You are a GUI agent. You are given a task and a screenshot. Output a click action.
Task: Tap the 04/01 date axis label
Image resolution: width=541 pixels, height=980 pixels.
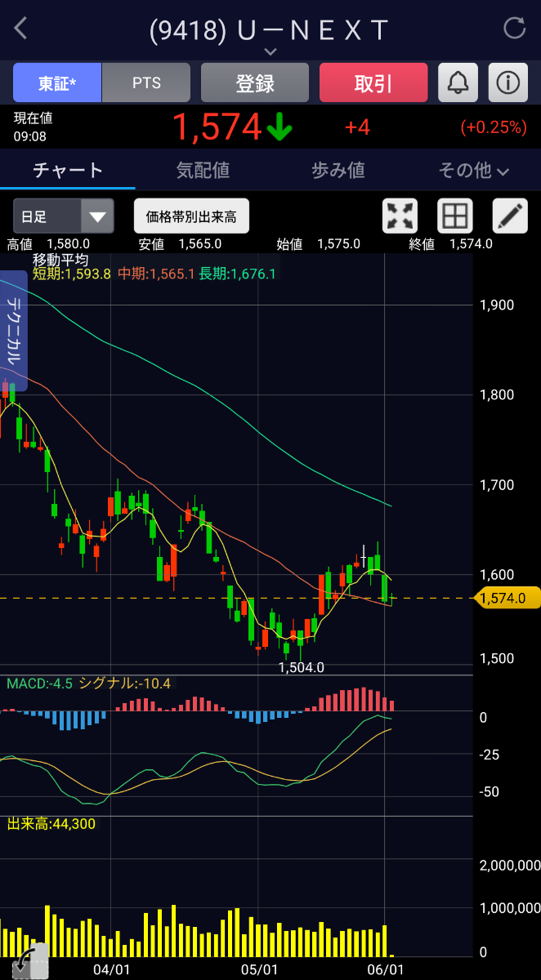coord(112,969)
